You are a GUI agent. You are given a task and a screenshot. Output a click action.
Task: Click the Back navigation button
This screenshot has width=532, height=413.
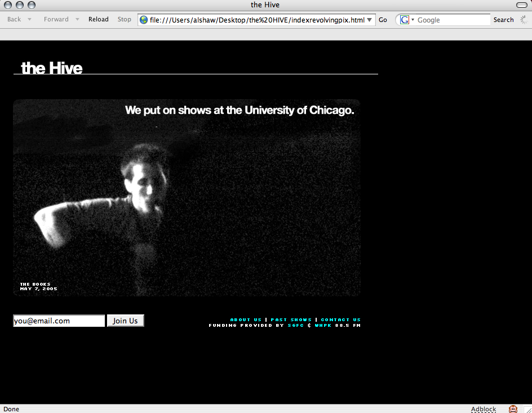(x=14, y=19)
